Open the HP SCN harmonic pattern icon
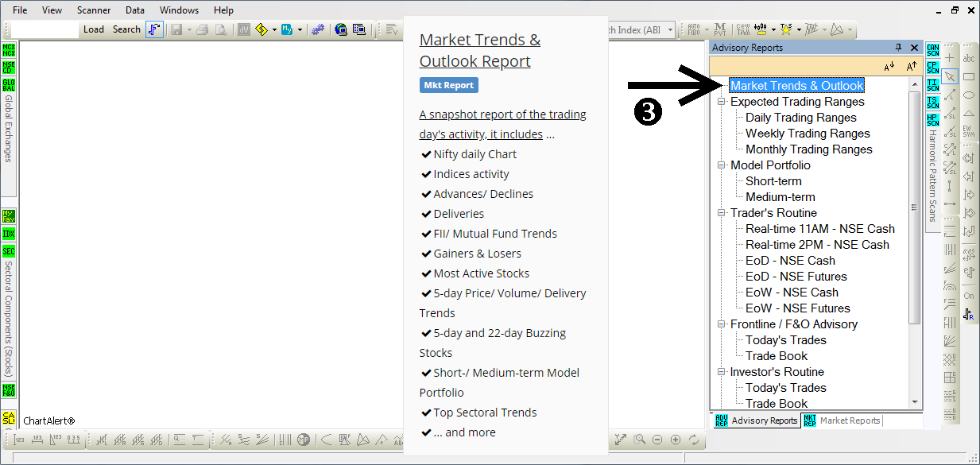 click(x=933, y=120)
